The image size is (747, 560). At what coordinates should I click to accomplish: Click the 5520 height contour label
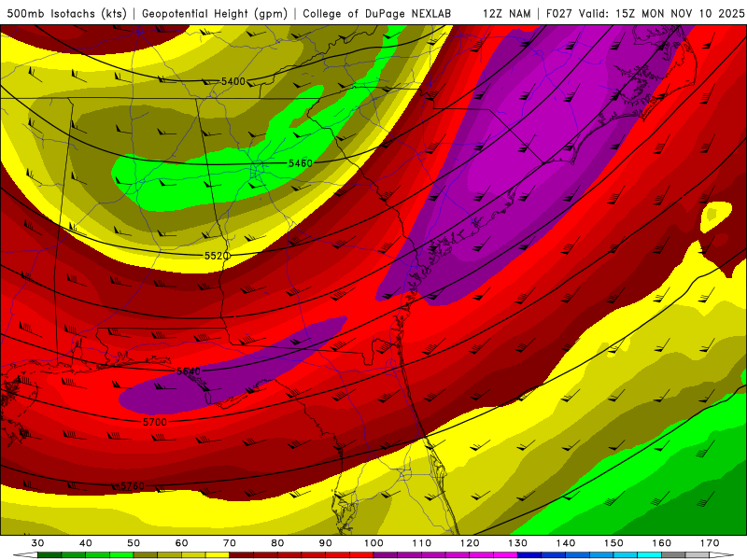pos(217,256)
